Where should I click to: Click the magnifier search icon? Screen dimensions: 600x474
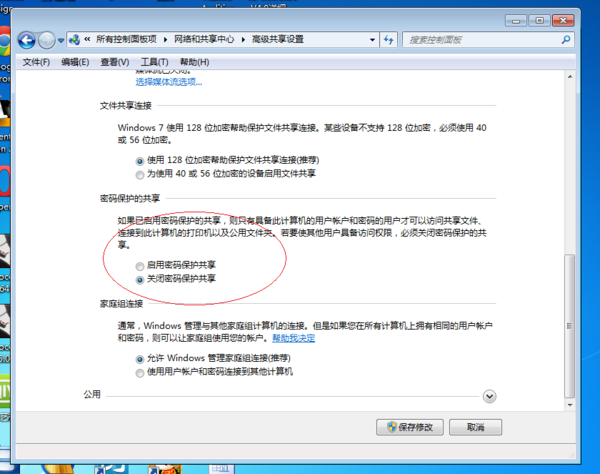[566, 39]
